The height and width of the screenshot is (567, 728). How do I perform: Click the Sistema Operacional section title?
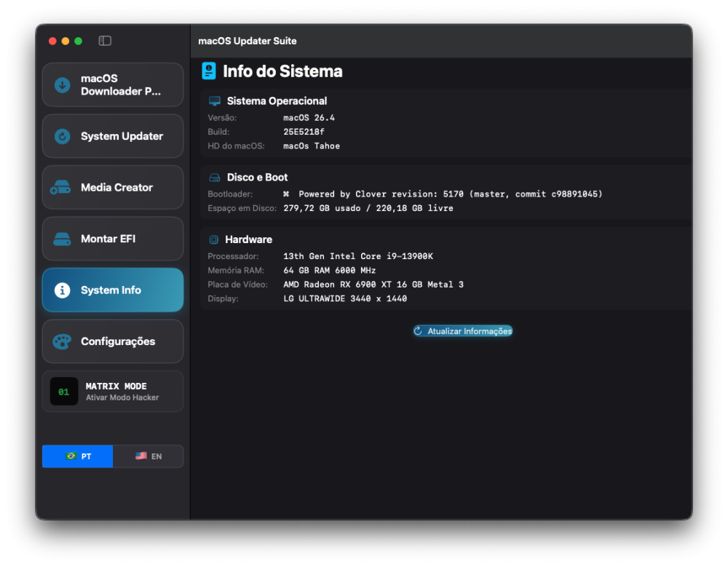pyautogui.click(x=277, y=100)
